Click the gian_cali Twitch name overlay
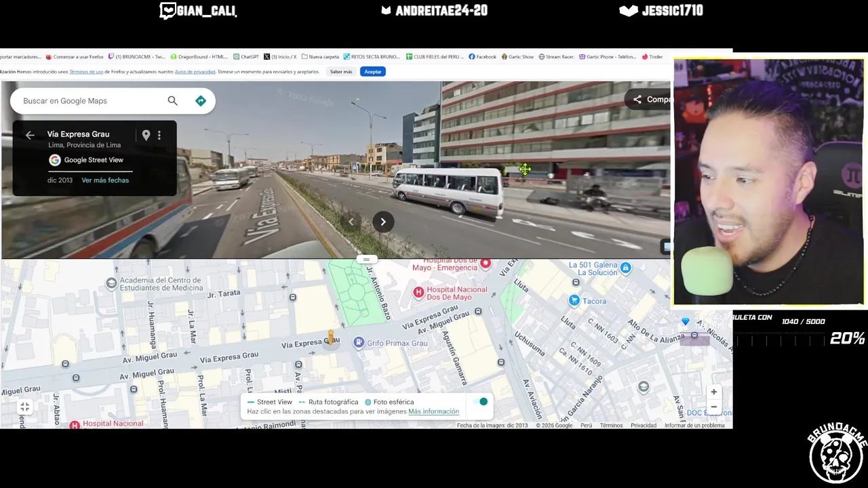This screenshot has width=868, height=488. tap(197, 10)
